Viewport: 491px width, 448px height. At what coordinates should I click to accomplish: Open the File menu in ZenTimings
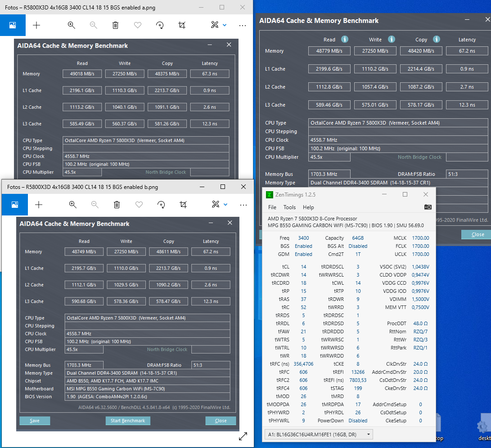click(x=273, y=207)
